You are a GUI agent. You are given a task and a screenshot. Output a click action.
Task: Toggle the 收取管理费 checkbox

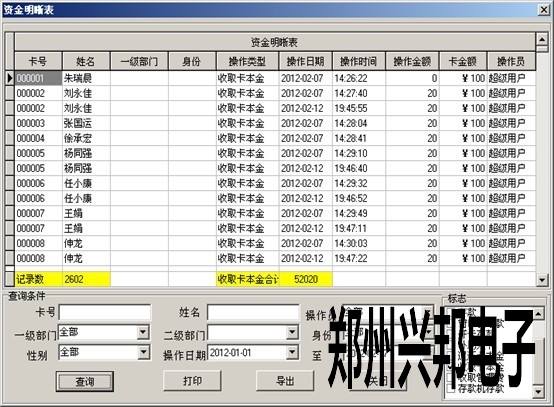(451, 377)
